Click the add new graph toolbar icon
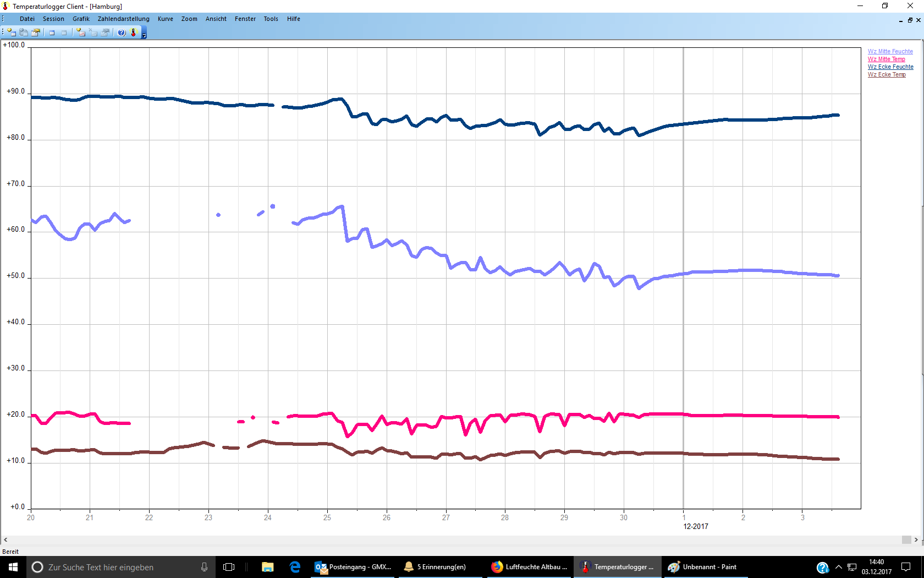924x578 pixels. coord(81,32)
